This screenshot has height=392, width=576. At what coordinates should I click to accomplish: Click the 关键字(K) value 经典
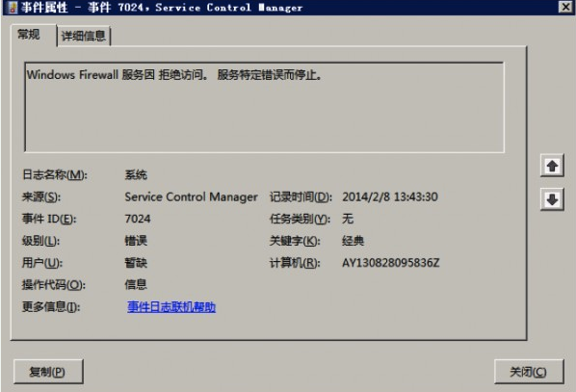(353, 241)
